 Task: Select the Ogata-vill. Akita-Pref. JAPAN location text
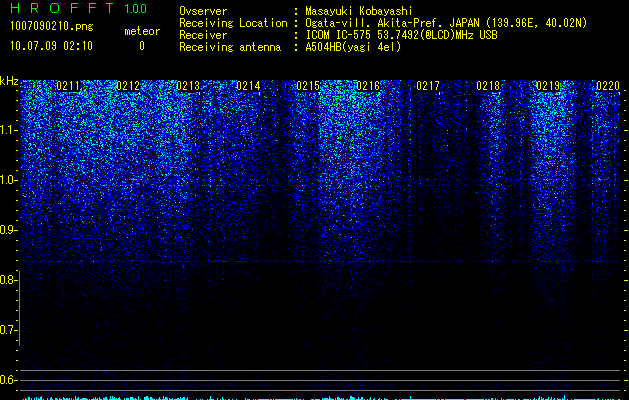pos(446,23)
